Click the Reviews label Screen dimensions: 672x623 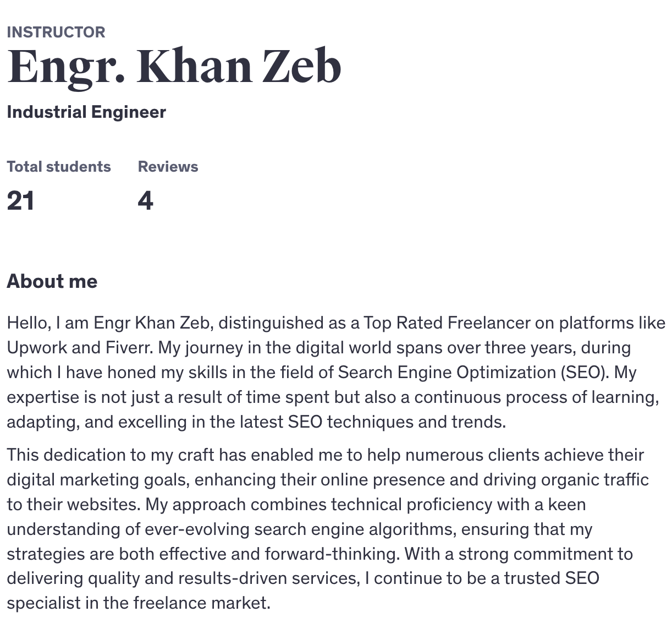168,167
